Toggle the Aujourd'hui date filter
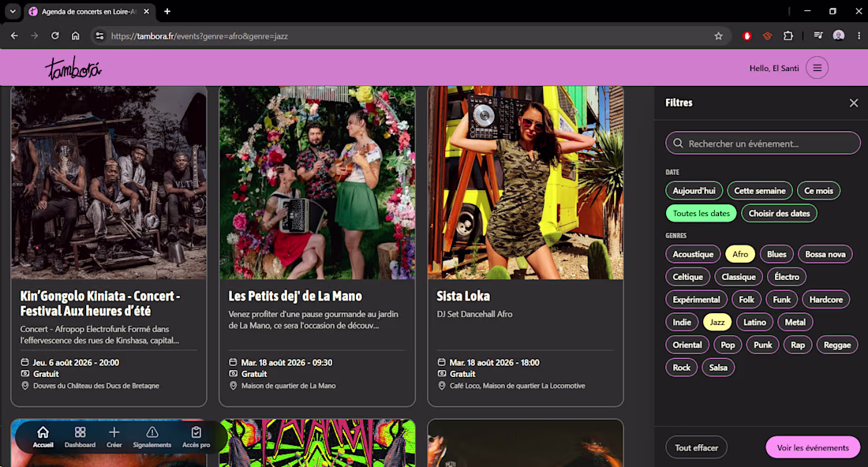 [694, 191]
